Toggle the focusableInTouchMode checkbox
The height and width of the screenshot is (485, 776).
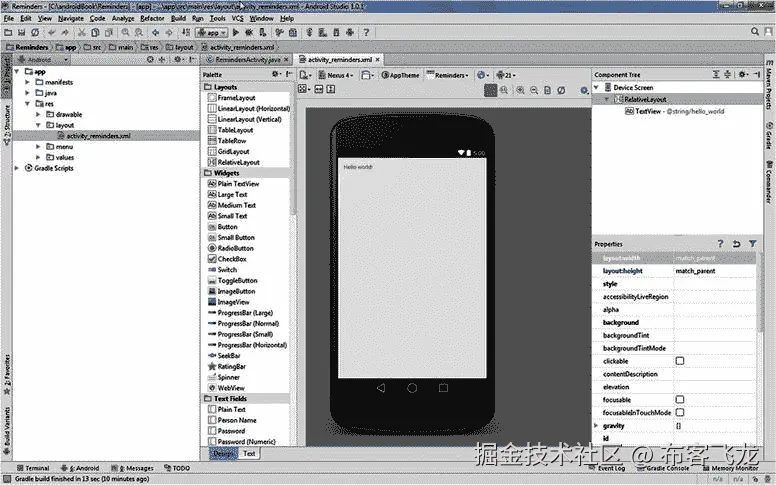tap(680, 412)
